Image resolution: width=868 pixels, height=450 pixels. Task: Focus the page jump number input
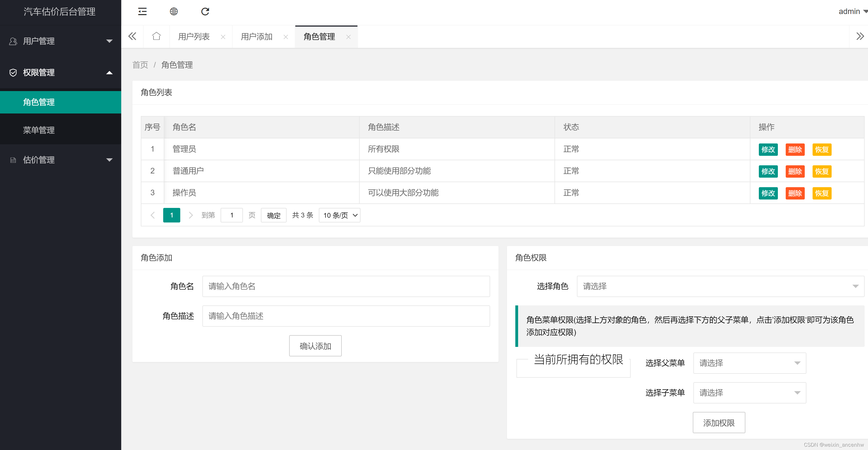231,215
